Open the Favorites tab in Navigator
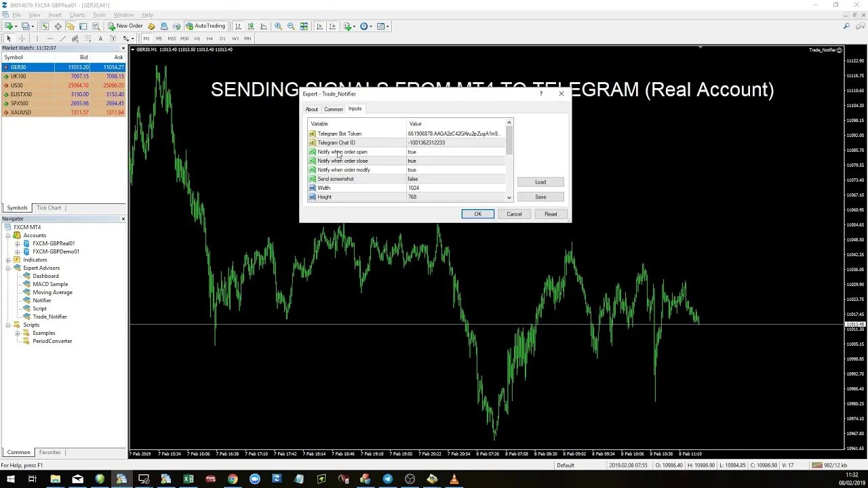This screenshot has width=868, height=488. click(50, 452)
